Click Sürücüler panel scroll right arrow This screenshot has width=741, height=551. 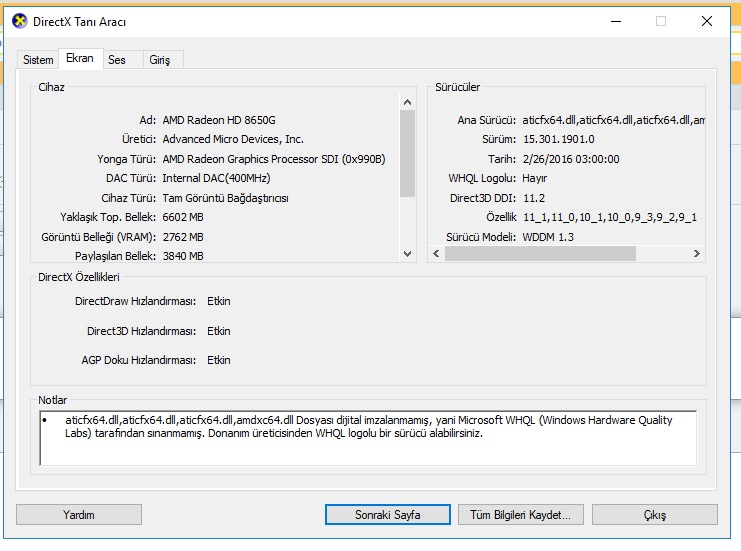pos(697,254)
